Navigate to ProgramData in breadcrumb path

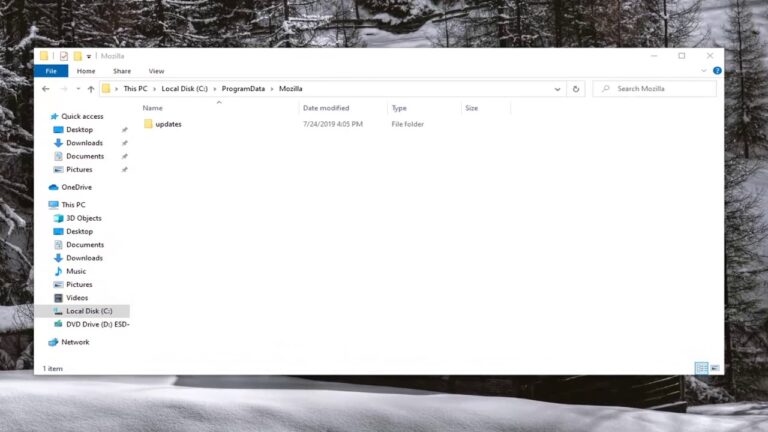(243, 89)
